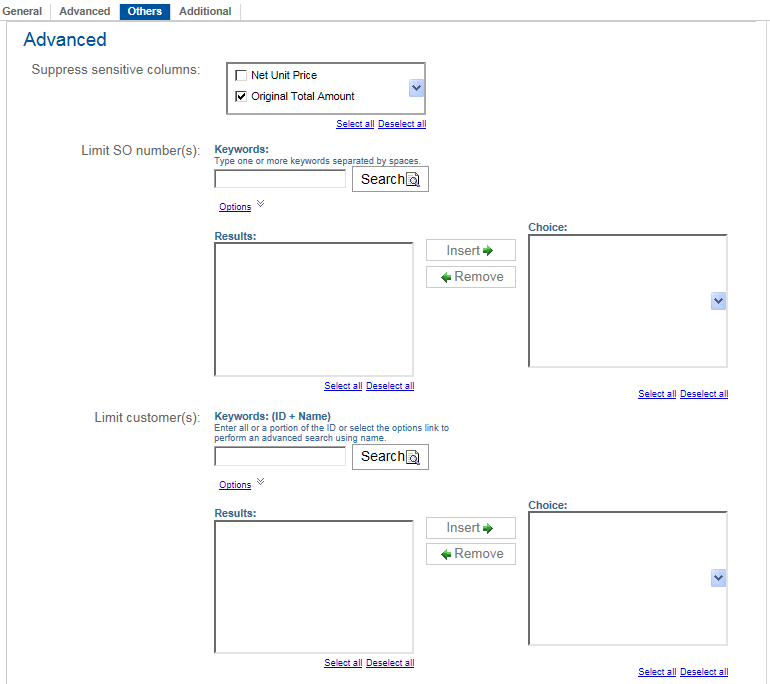Click Search button for customer keywords
This screenshot has width=770, height=684.
[x=390, y=456]
